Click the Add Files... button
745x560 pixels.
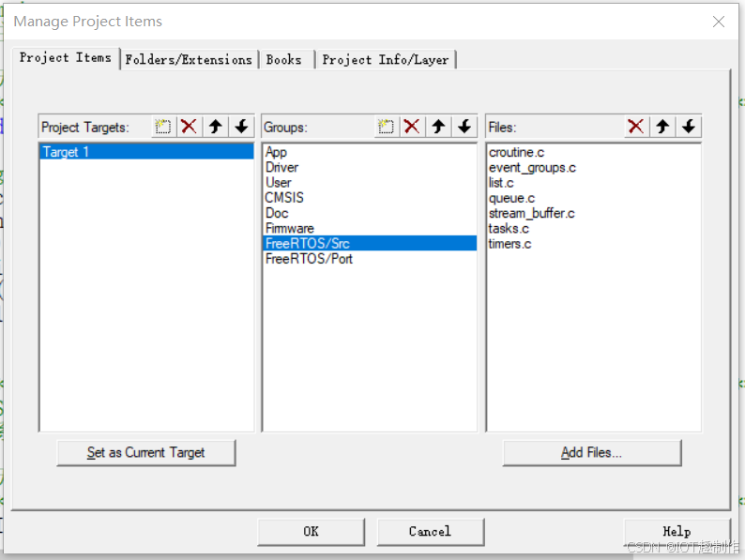[591, 453]
